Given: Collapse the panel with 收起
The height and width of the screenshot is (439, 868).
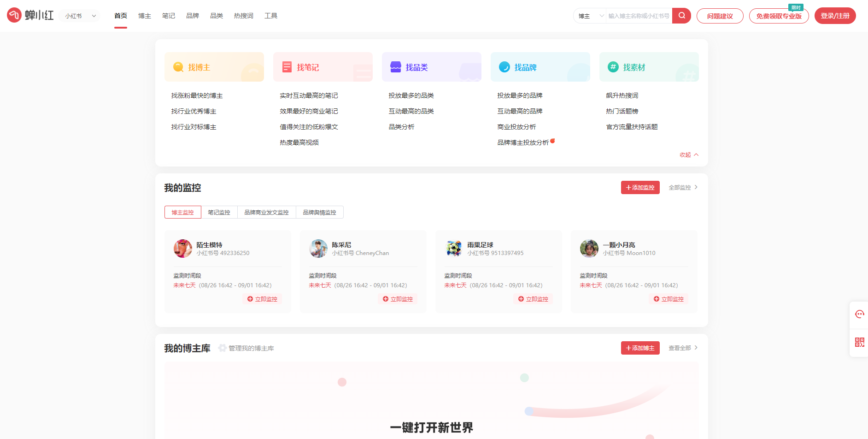Looking at the screenshot, I should [689, 155].
